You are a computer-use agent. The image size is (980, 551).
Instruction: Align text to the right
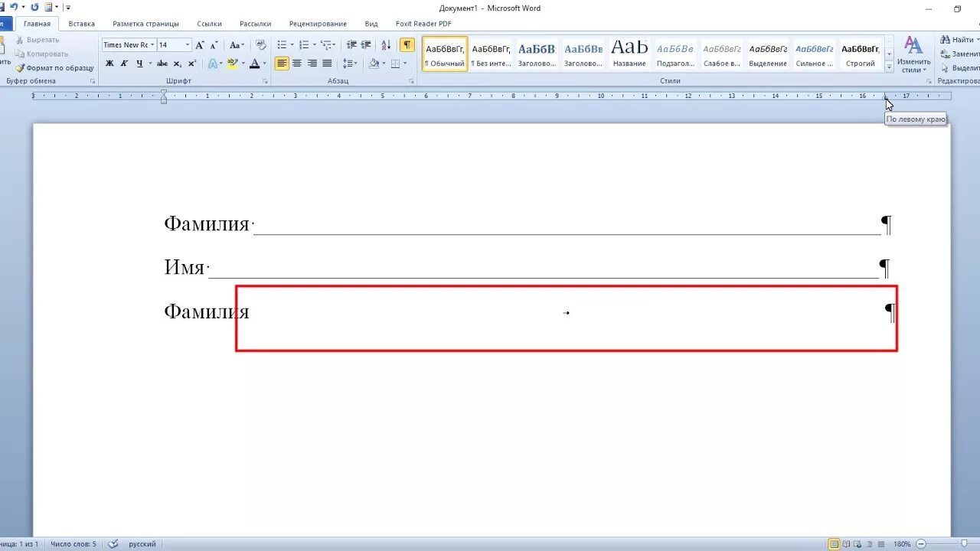tap(312, 64)
